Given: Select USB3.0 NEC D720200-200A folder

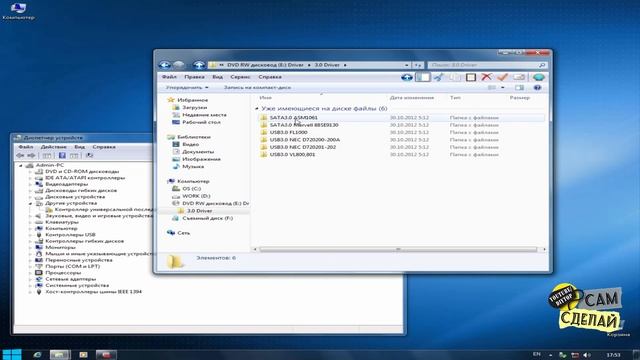Looking at the screenshot, I should (304, 140).
